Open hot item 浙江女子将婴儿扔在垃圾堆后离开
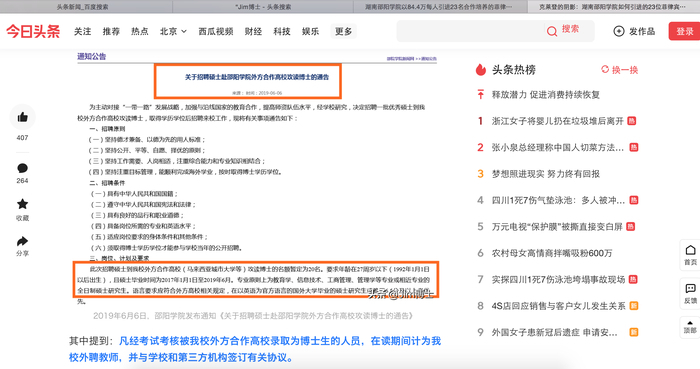700x369 pixels. click(x=557, y=121)
